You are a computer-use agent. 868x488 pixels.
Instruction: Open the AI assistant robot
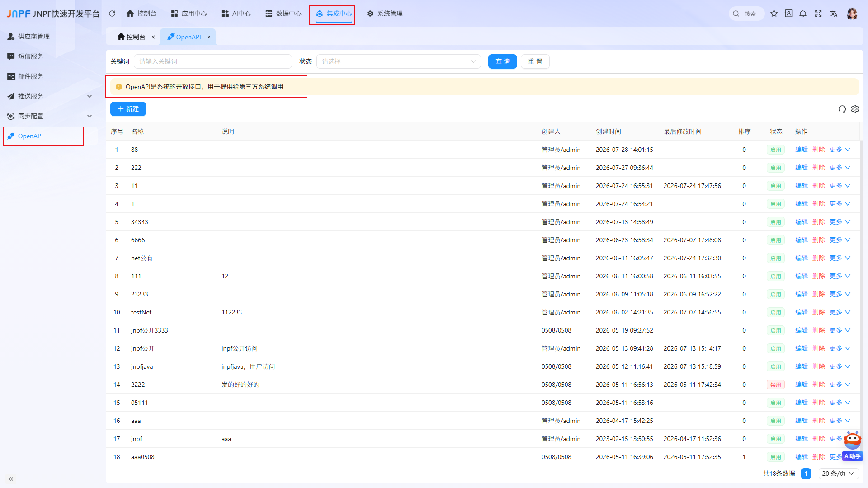click(x=853, y=445)
